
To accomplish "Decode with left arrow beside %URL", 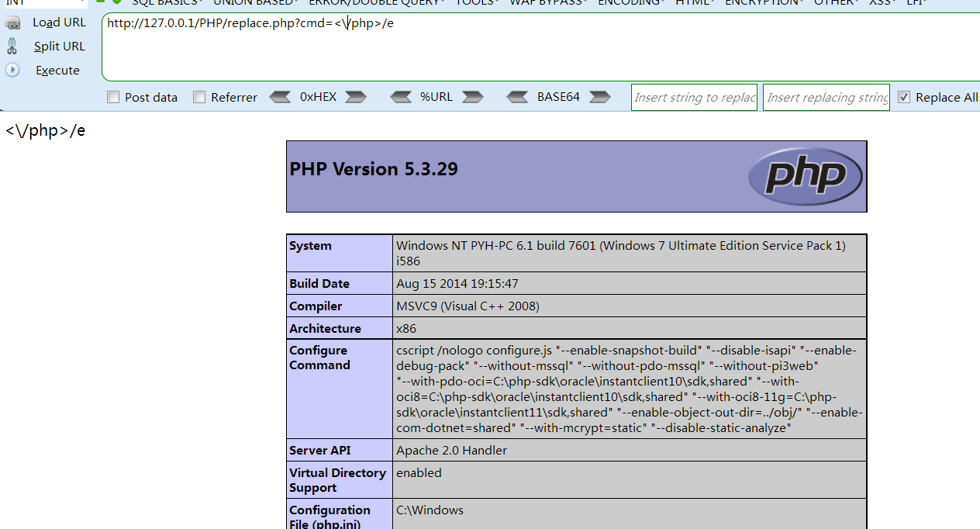I will click(401, 97).
